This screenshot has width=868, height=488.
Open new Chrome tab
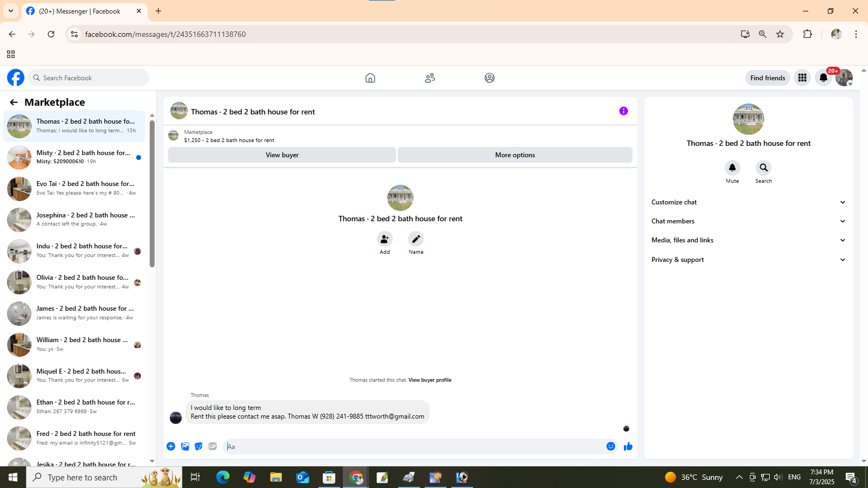158,11
